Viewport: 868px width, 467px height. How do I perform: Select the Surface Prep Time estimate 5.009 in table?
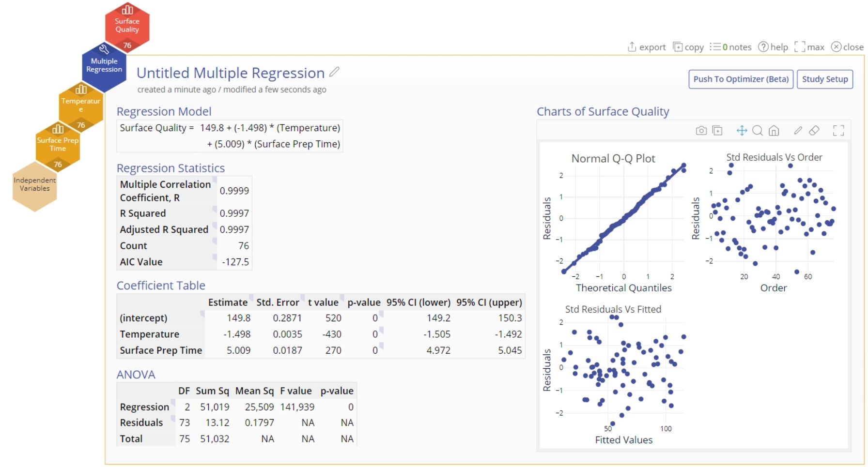point(239,350)
